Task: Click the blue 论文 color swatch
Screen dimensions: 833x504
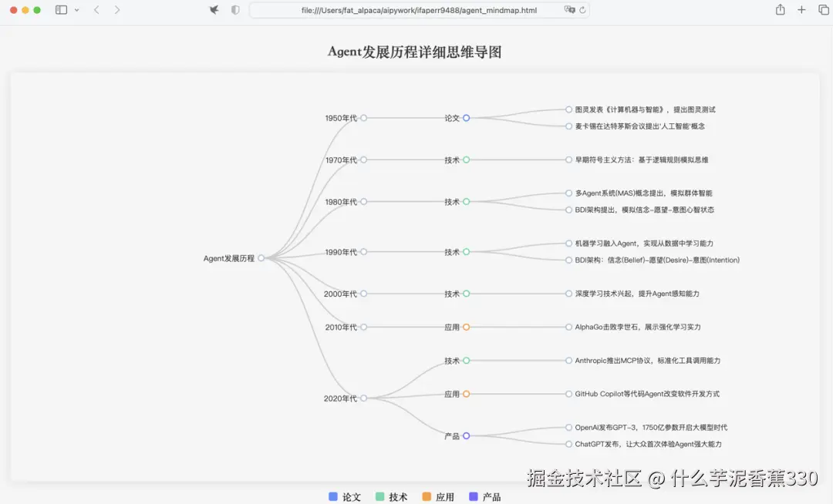Action: tap(333, 497)
